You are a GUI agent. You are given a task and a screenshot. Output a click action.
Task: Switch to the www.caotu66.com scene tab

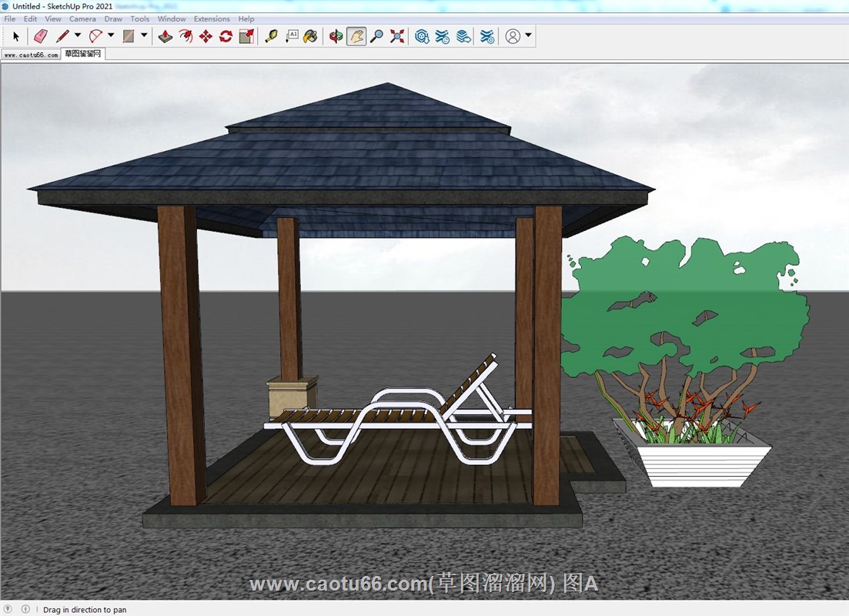pos(31,54)
